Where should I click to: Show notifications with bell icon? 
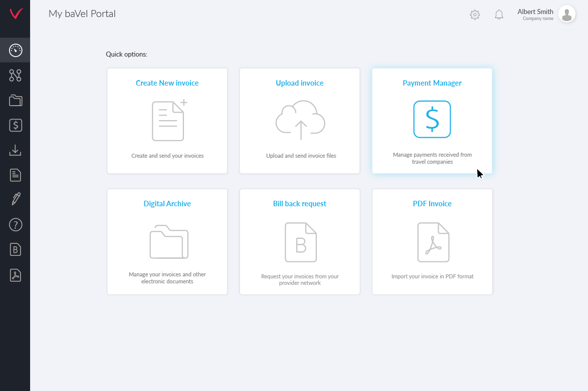(499, 15)
